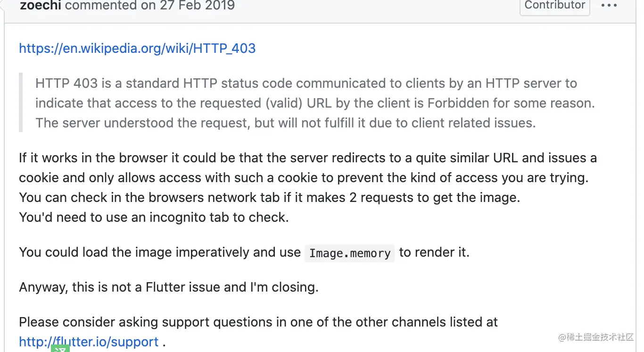Click the gray blockquote bar on the left
The width and height of the screenshot is (644, 352).
21,102
